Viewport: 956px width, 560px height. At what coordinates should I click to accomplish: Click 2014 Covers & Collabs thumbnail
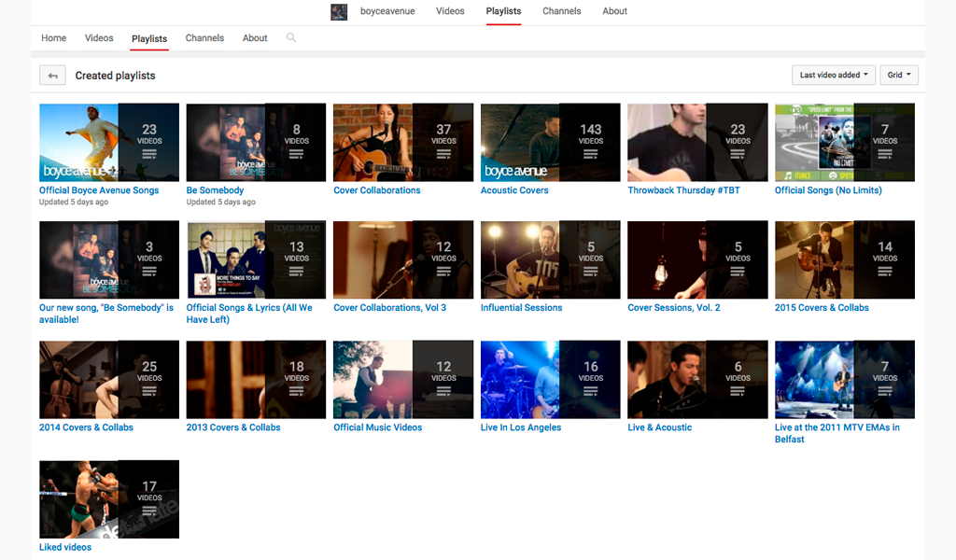[x=109, y=379]
